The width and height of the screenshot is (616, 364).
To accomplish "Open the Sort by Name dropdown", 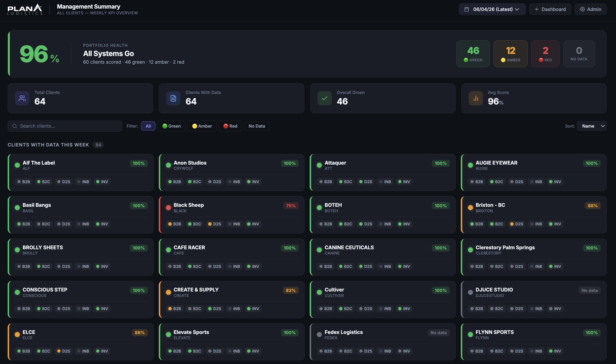I will pyautogui.click(x=592, y=126).
